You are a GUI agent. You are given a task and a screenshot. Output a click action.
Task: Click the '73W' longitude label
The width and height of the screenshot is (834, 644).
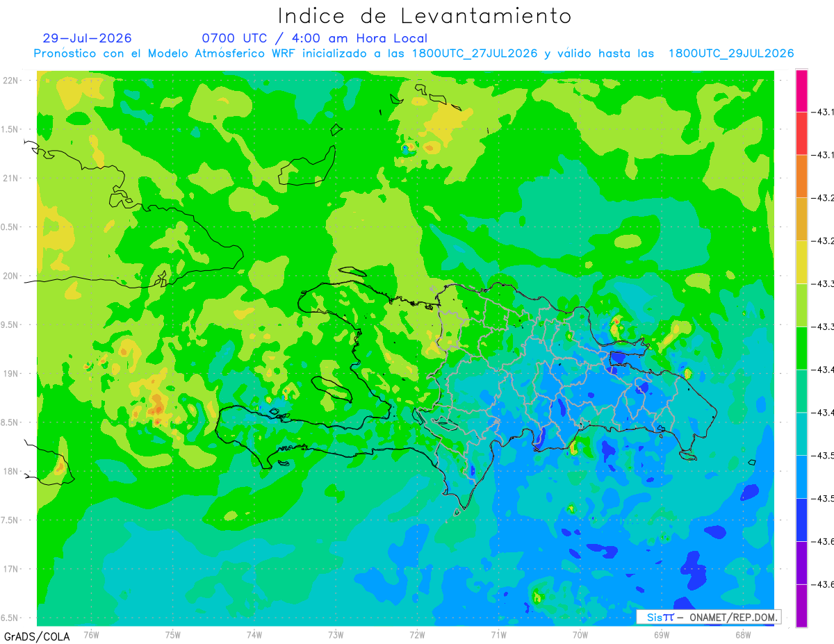coord(336,635)
